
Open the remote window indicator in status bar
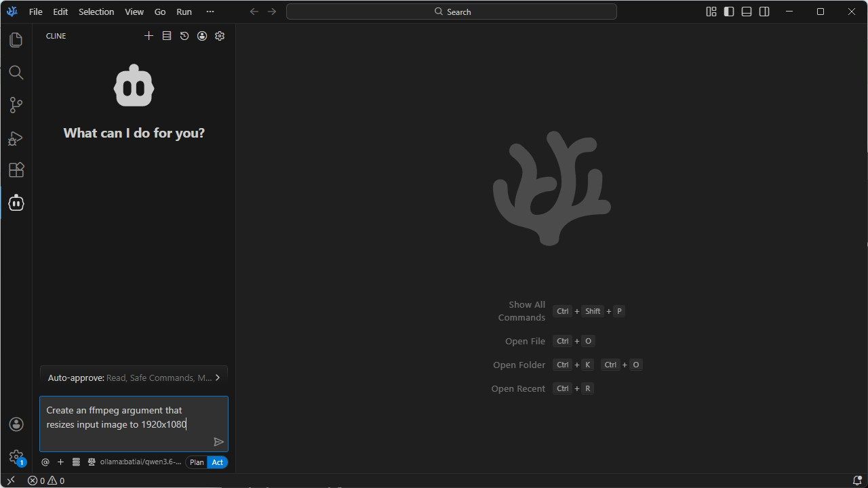point(11,481)
